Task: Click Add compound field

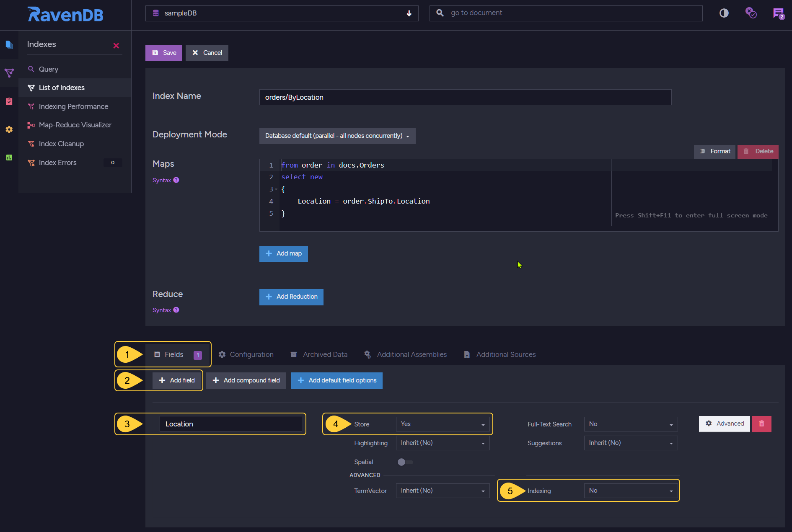Action: pyautogui.click(x=246, y=380)
